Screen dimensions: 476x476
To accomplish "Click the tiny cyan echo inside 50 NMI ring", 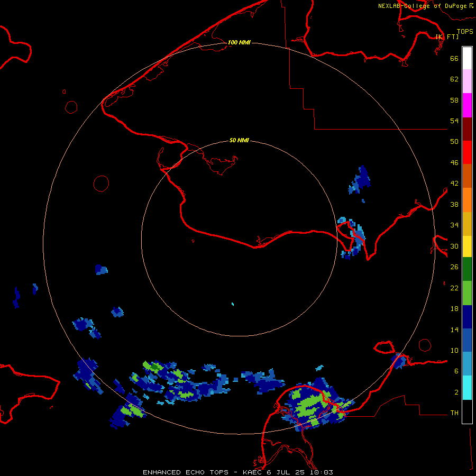I will [x=233, y=304].
